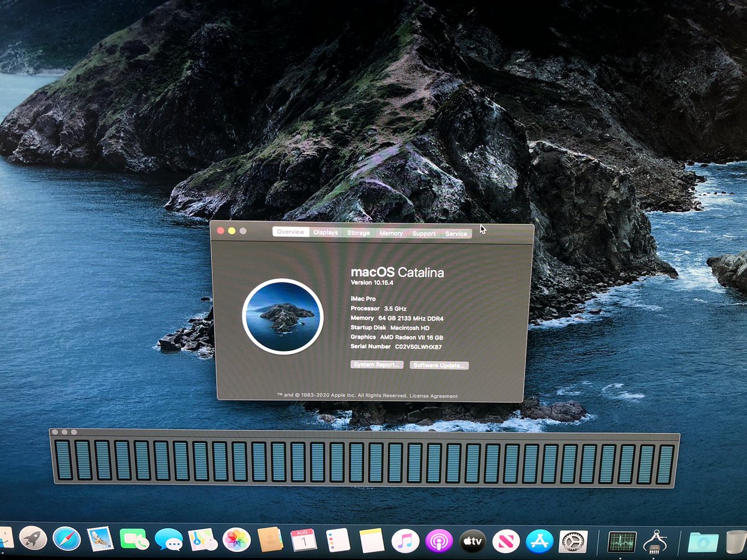747x560 pixels.
Task: Open Calendar from the dock
Action: point(304,540)
